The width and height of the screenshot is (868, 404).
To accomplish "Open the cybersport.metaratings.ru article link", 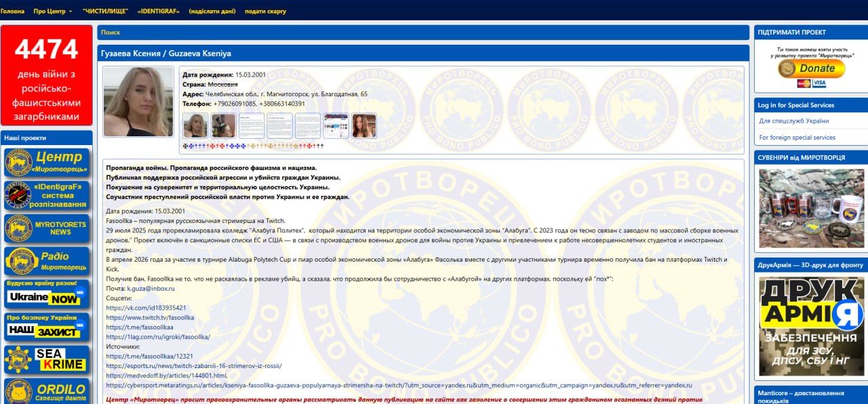I will click(399, 385).
